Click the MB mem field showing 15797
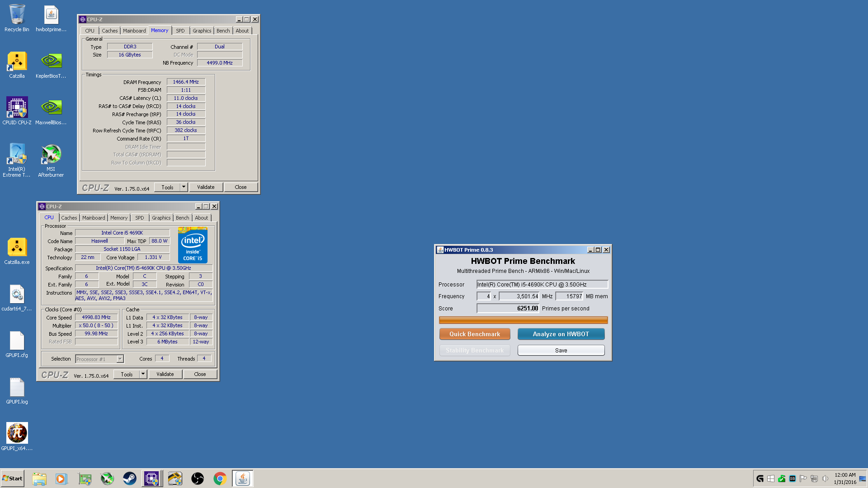Image resolution: width=868 pixels, height=488 pixels. [569, 296]
